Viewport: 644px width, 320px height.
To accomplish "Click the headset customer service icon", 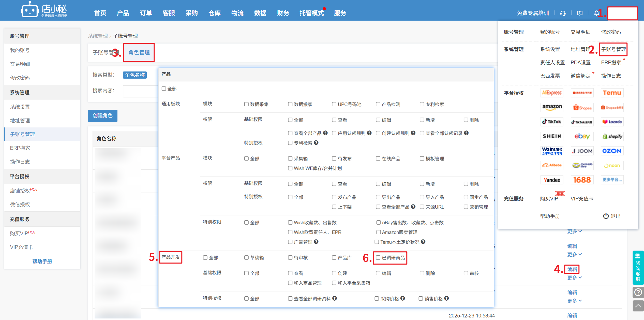I will [563, 13].
